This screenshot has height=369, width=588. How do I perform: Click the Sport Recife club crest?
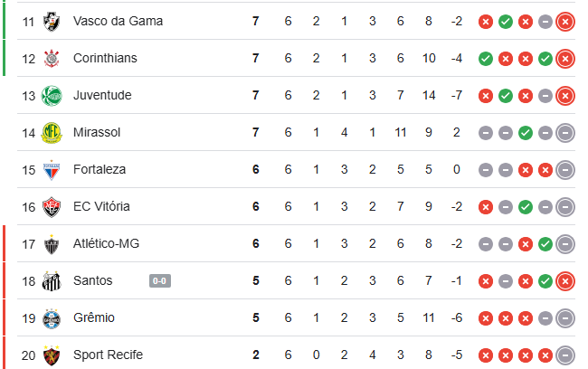tap(52, 355)
